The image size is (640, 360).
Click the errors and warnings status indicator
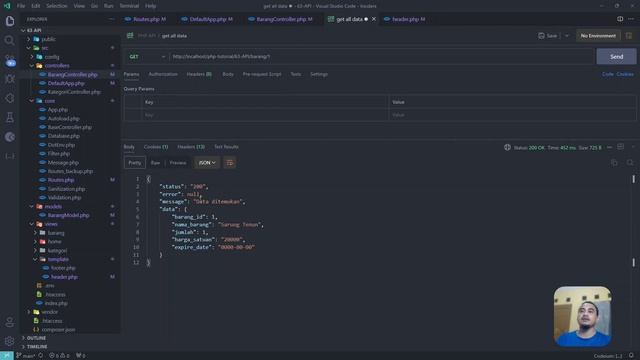tap(59, 356)
